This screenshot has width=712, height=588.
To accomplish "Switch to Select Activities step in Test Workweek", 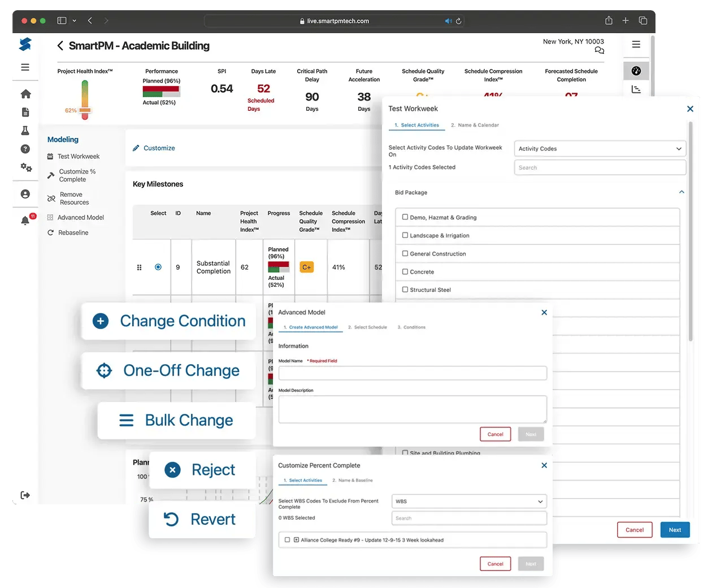I will (416, 126).
